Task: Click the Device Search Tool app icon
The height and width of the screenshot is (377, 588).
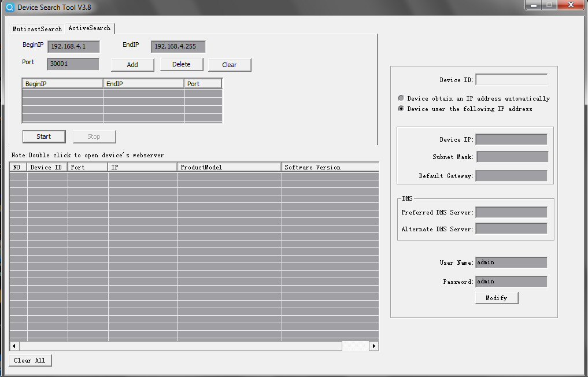Action: [x=10, y=7]
